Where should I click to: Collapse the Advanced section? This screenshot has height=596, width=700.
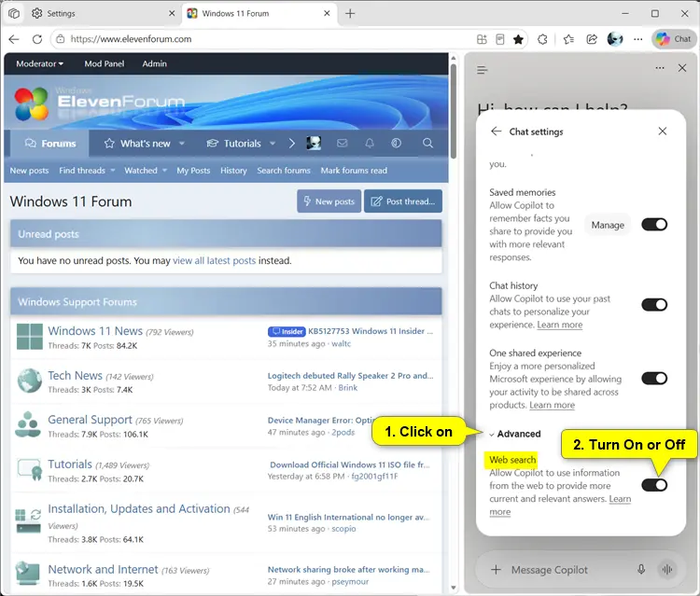click(514, 434)
